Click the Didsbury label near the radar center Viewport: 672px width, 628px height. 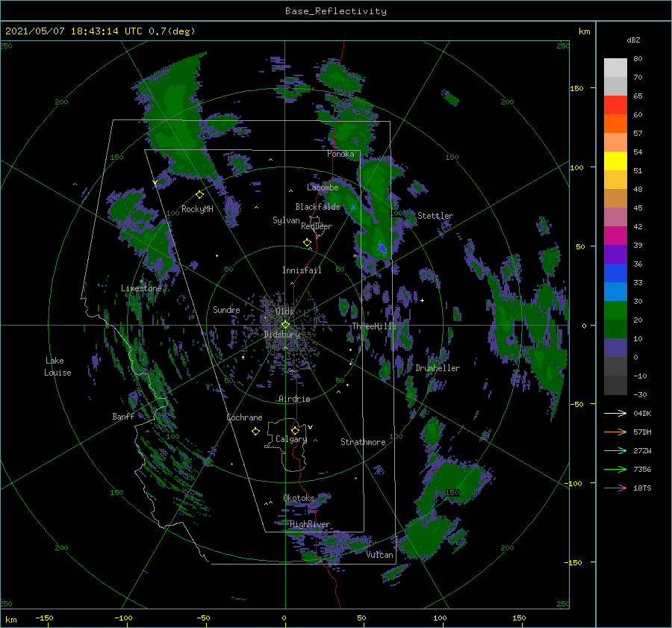point(282,335)
